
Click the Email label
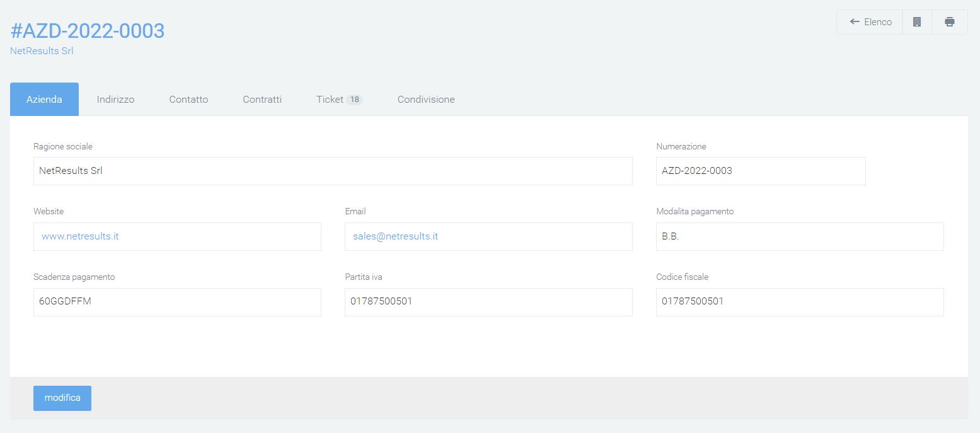[x=355, y=211]
